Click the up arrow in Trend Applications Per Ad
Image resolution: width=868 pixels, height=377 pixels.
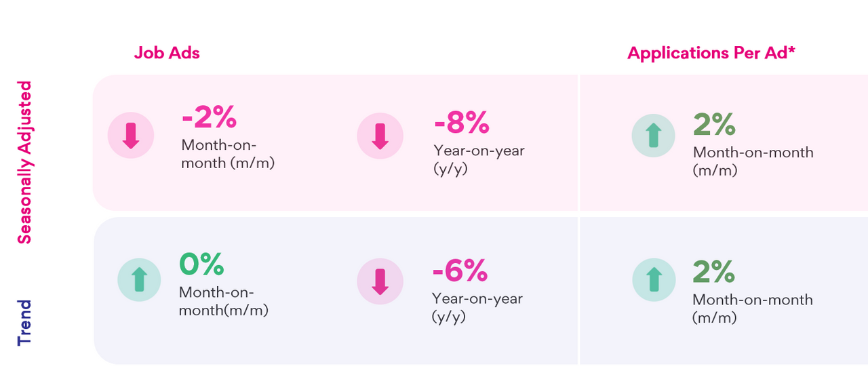[x=654, y=279]
